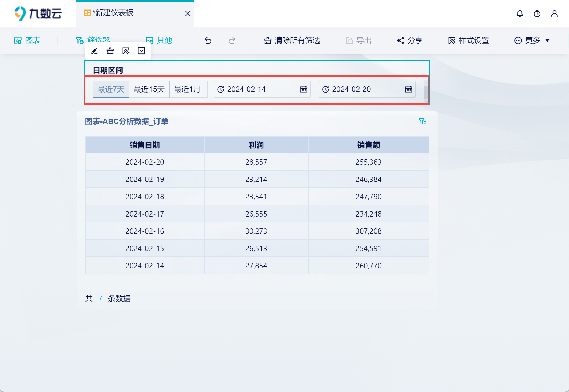Open end date calendar picker for 2024-02-20
Screen dimensions: 569x392
click(408, 89)
